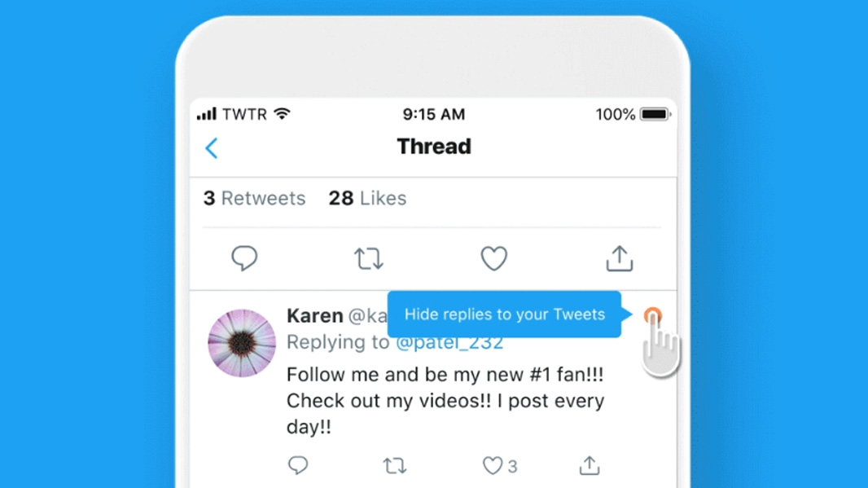
Task: View the 28 Likes list
Action: [367, 198]
